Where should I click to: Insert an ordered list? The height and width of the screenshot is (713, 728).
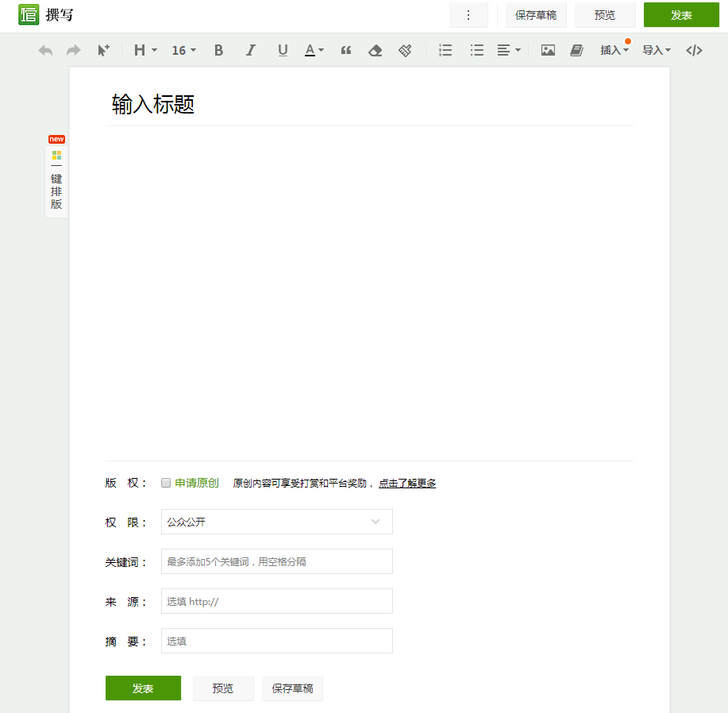445,50
